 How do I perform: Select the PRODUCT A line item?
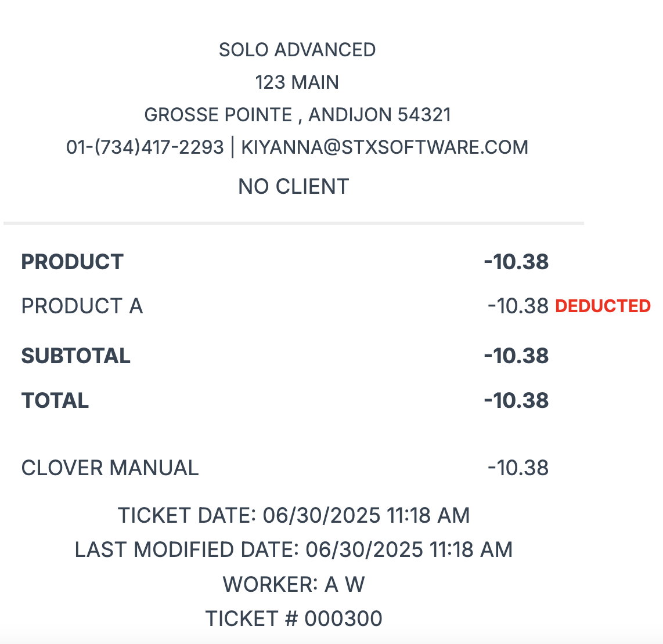pyautogui.click(x=82, y=306)
